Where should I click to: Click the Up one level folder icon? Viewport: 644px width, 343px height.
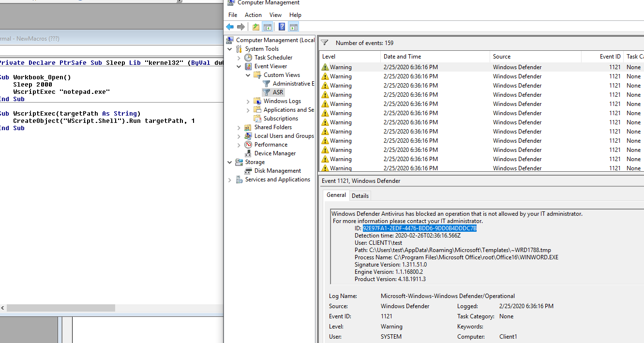pyautogui.click(x=256, y=27)
